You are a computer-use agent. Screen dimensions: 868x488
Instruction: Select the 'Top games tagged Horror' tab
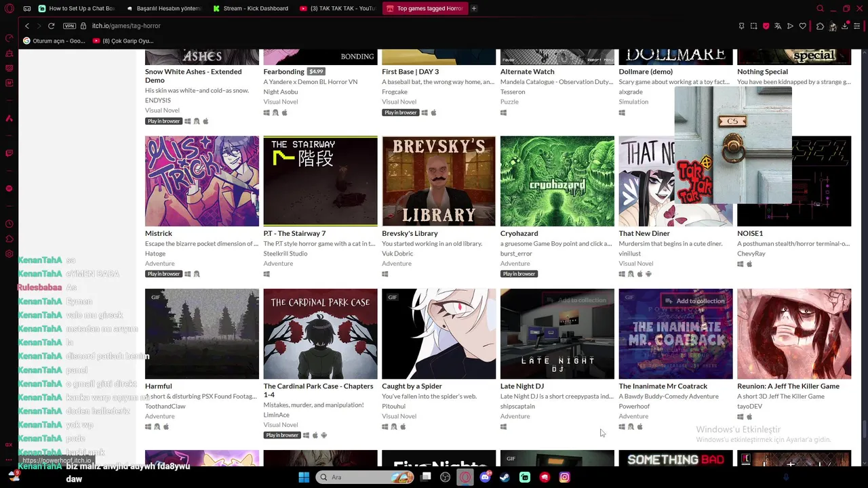click(424, 9)
